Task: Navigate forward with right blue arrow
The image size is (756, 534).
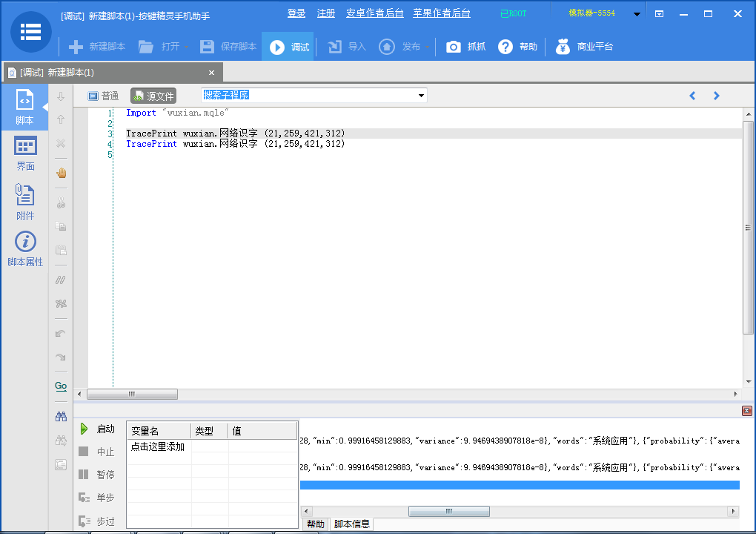Action: (716, 96)
